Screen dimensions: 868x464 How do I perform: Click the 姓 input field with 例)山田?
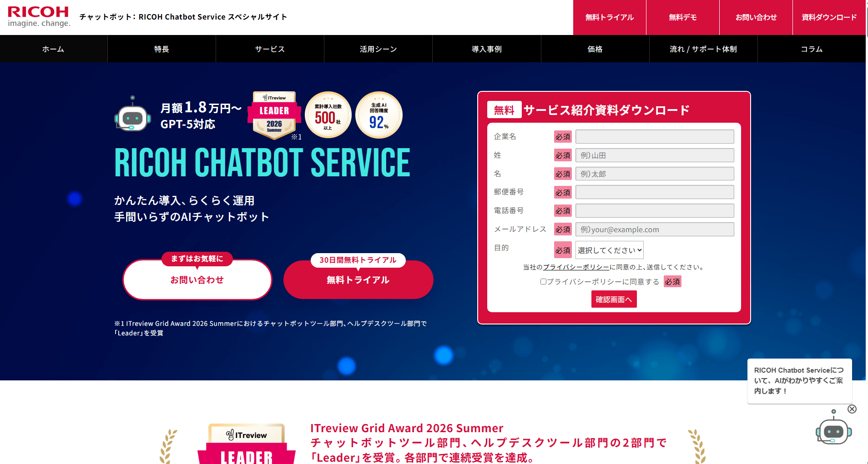[x=655, y=155]
